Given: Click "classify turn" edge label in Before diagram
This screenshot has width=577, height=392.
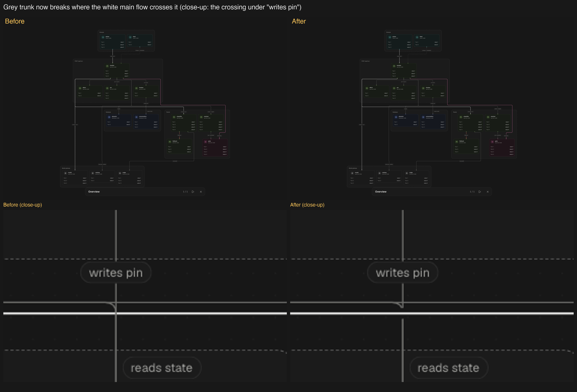Looking at the screenshot, I should [183, 112].
